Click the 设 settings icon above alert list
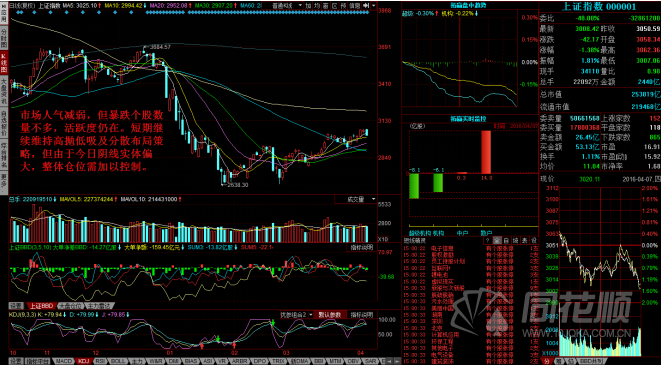This screenshot has height=365, width=661. click(534, 240)
